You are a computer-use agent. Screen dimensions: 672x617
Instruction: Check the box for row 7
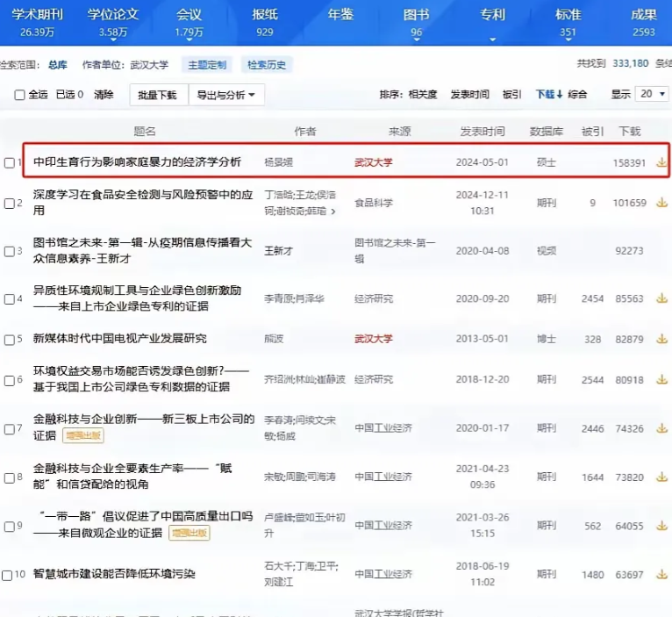point(9,429)
